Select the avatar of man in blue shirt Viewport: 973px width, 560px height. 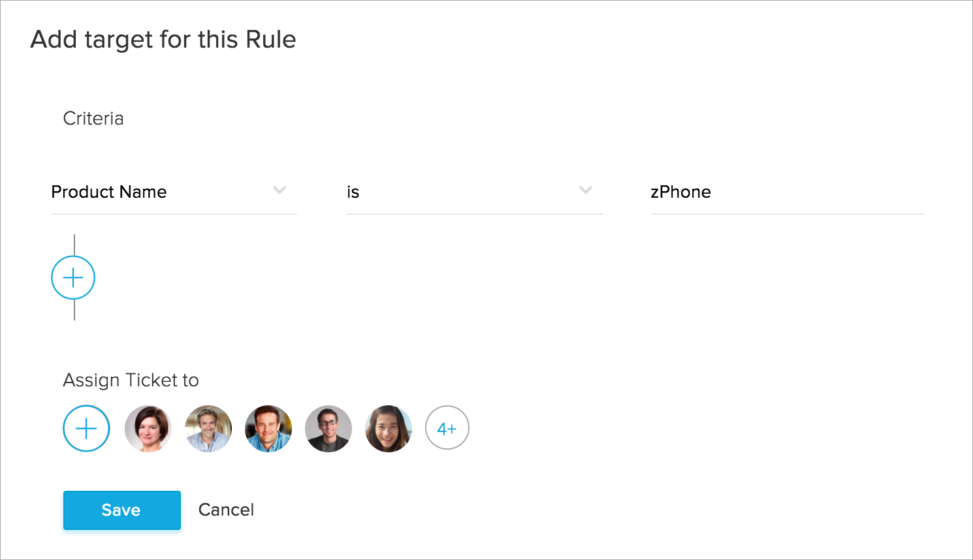(268, 429)
